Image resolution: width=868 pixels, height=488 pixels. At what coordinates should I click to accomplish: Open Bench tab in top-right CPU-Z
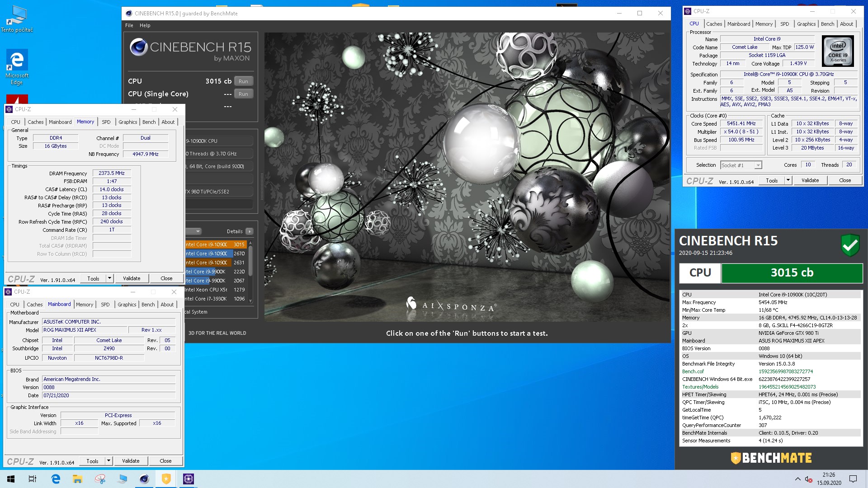point(827,24)
